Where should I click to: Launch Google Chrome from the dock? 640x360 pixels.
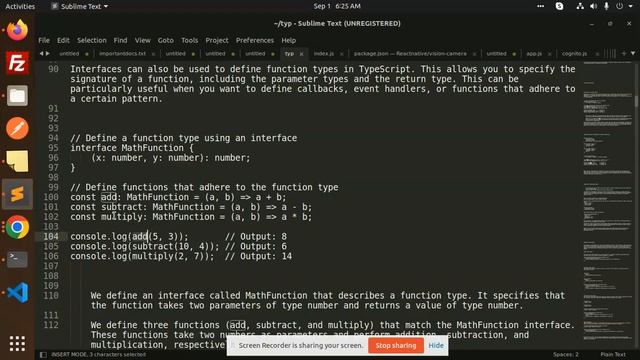17,227
